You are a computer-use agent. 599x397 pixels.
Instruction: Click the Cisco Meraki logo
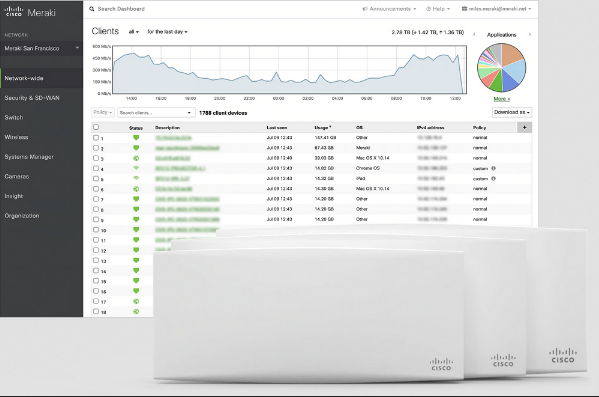30,12
